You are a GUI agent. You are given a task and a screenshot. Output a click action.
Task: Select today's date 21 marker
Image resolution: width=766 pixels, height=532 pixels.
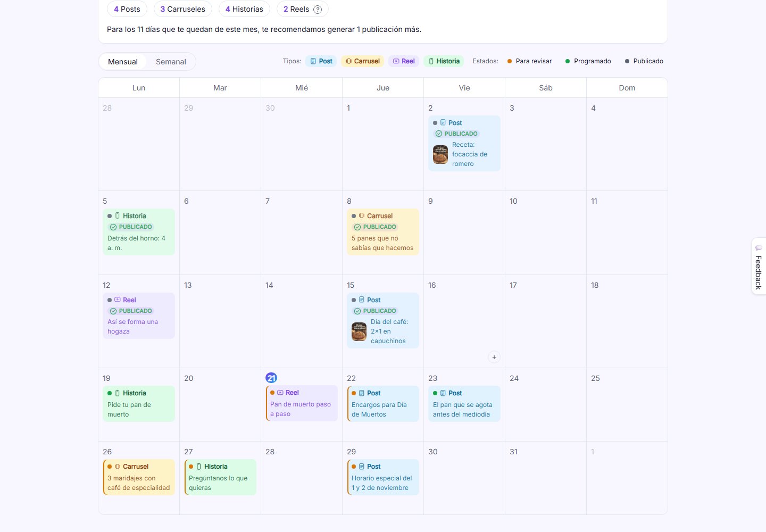[x=271, y=378]
